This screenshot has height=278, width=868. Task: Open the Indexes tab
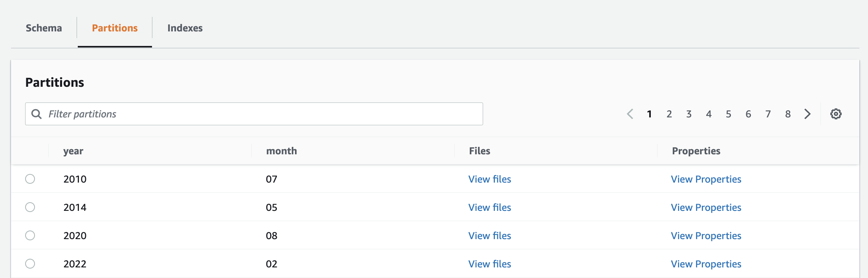[185, 28]
